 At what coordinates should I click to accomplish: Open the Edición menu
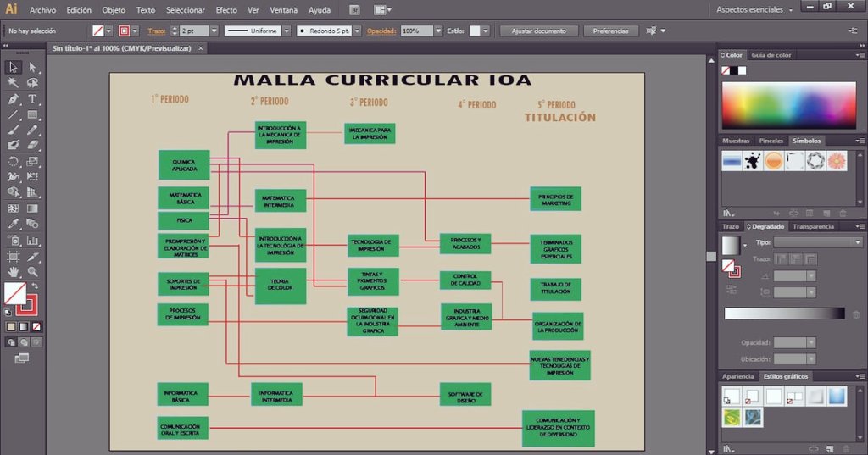point(79,10)
